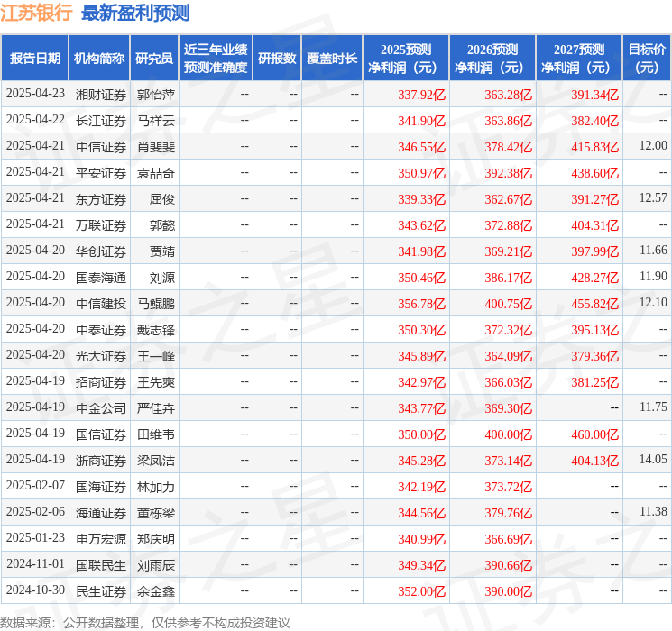Viewport: 672px width, 631px height.
Task: Click the 机构简称 column header
Action: coord(99,59)
